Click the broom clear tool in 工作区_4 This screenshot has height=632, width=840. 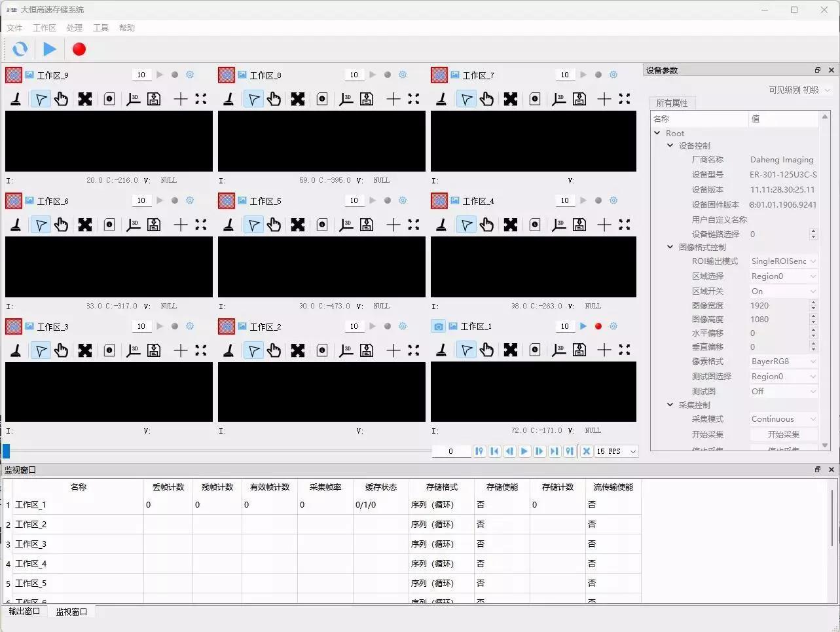(442, 225)
